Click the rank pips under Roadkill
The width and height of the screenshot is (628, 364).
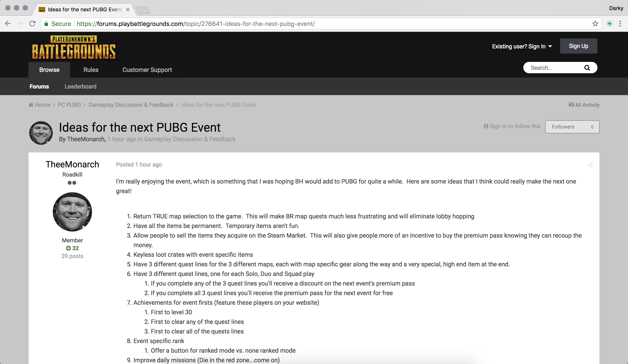click(72, 183)
